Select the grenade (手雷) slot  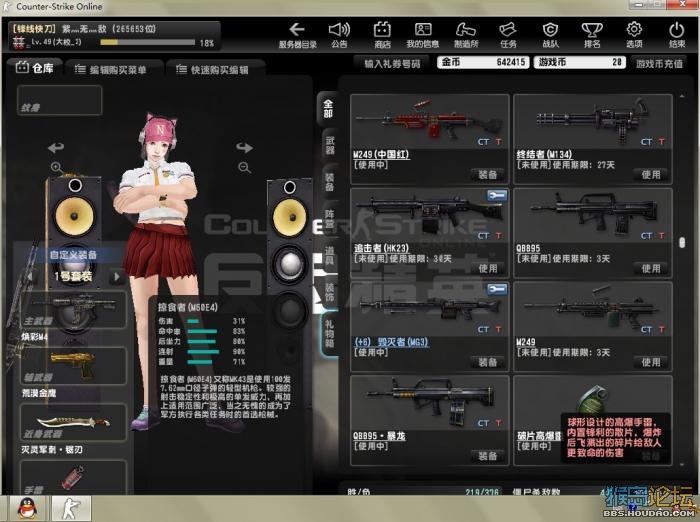74,478
